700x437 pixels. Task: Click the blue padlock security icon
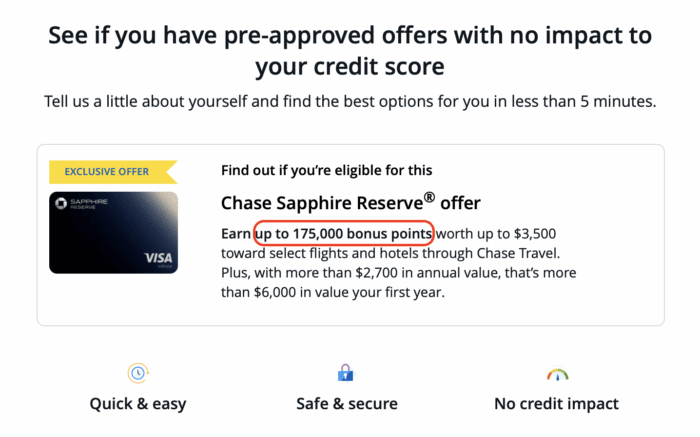346,373
